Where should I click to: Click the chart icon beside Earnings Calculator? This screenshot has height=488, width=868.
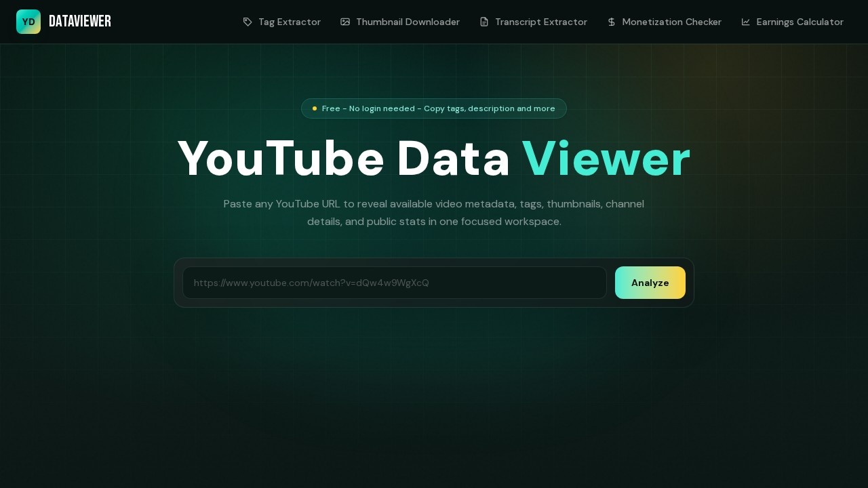(x=746, y=22)
